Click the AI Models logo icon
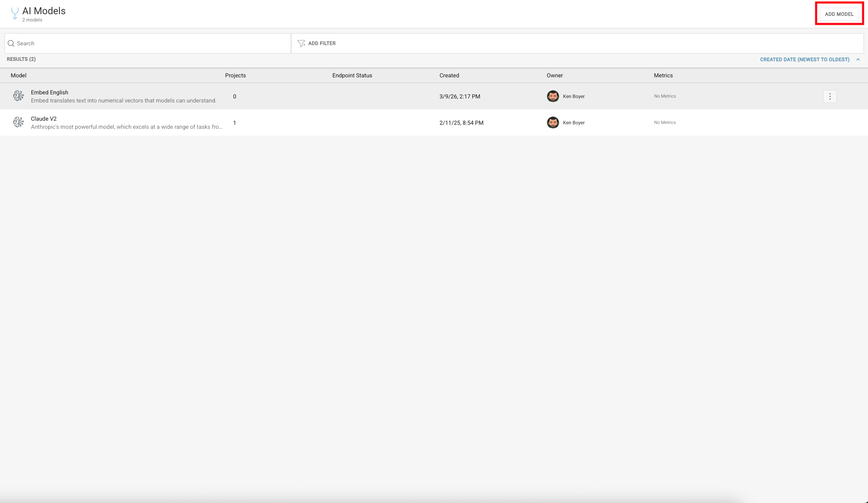The image size is (868, 503). point(15,14)
